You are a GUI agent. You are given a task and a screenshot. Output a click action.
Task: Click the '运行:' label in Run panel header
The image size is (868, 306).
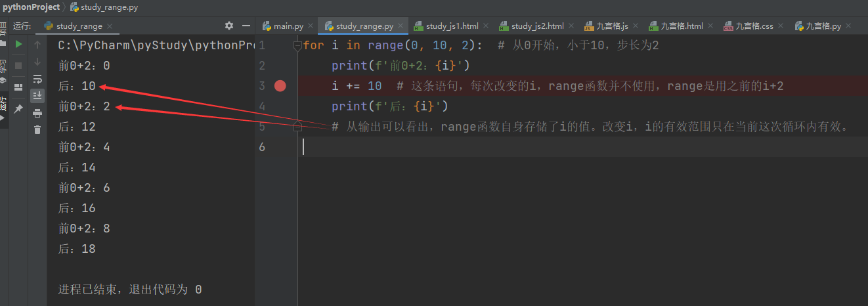pyautogui.click(x=22, y=26)
